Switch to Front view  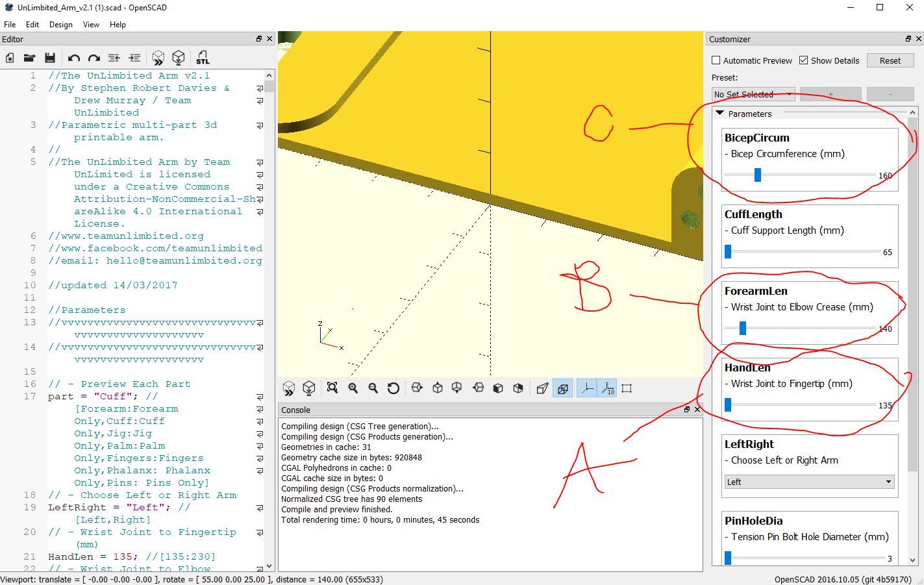point(498,388)
